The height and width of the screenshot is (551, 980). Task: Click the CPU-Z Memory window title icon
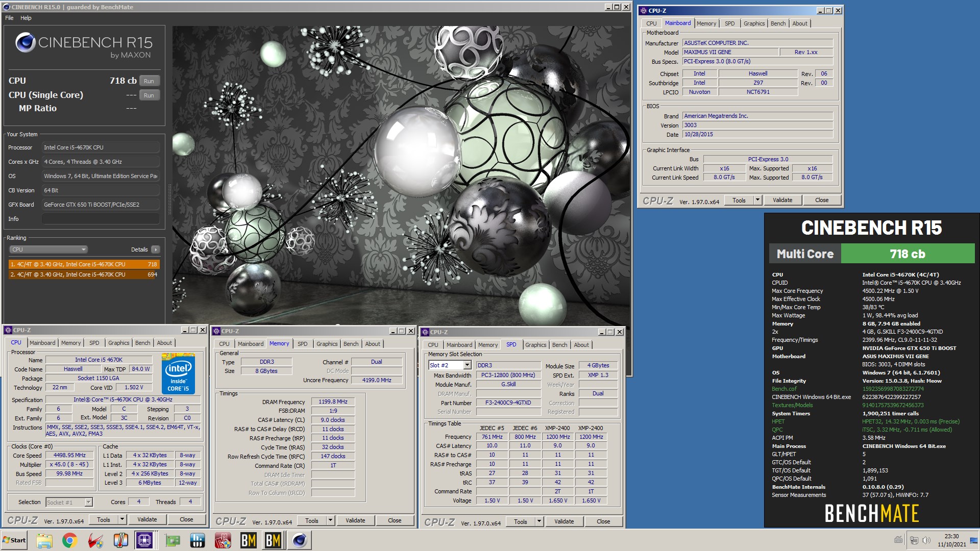click(216, 331)
